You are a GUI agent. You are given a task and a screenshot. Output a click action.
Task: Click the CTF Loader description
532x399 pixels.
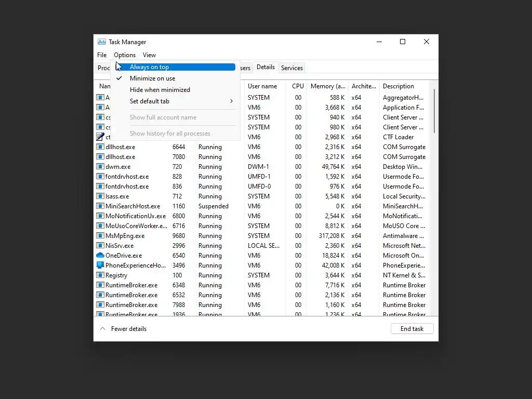tap(398, 137)
